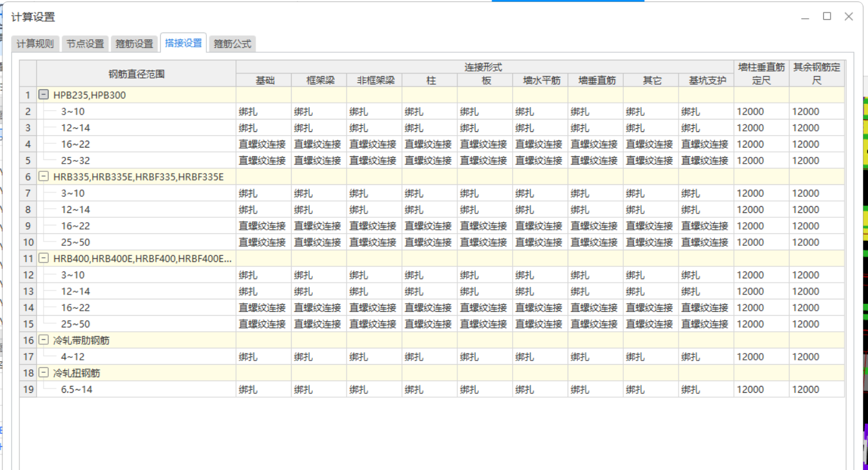Screen dimensions: 868x470
Task: Switch to the 计算规则 tab
Action: pos(35,44)
